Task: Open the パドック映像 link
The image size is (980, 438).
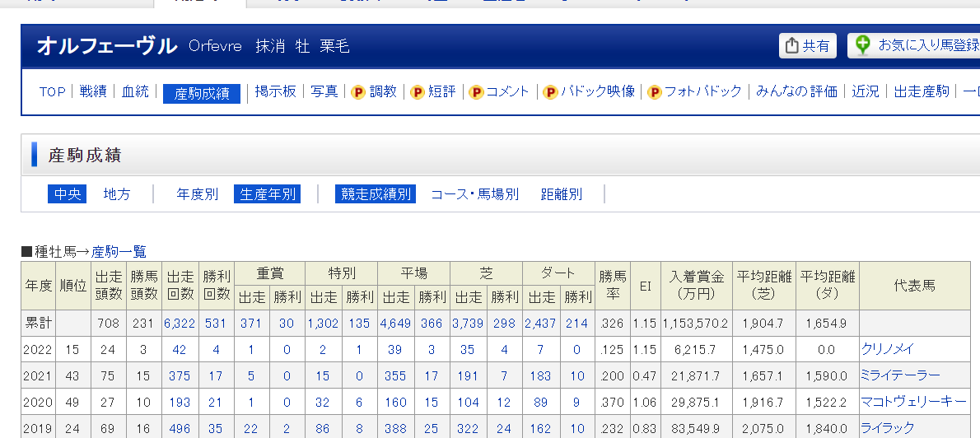Action: coord(598,92)
